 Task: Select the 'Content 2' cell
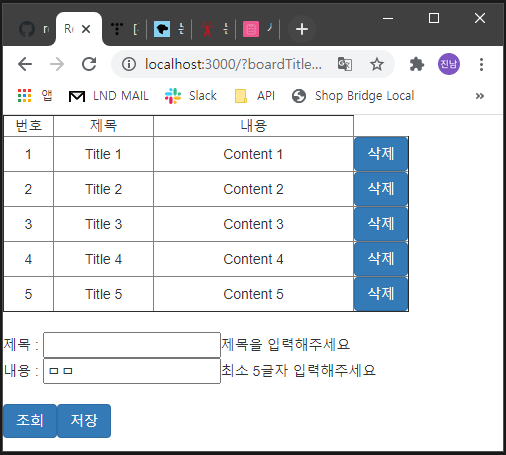click(x=253, y=189)
